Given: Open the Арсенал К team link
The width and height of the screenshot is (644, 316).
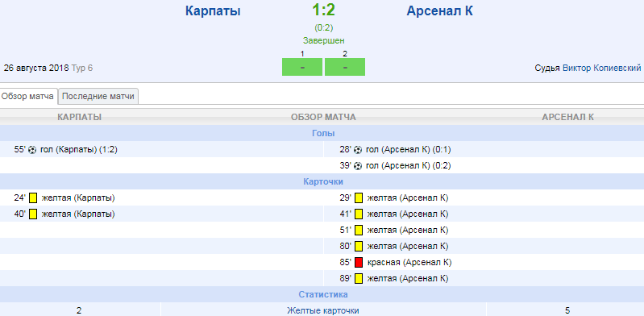Looking at the screenshot, I should (x=439, y=11).
